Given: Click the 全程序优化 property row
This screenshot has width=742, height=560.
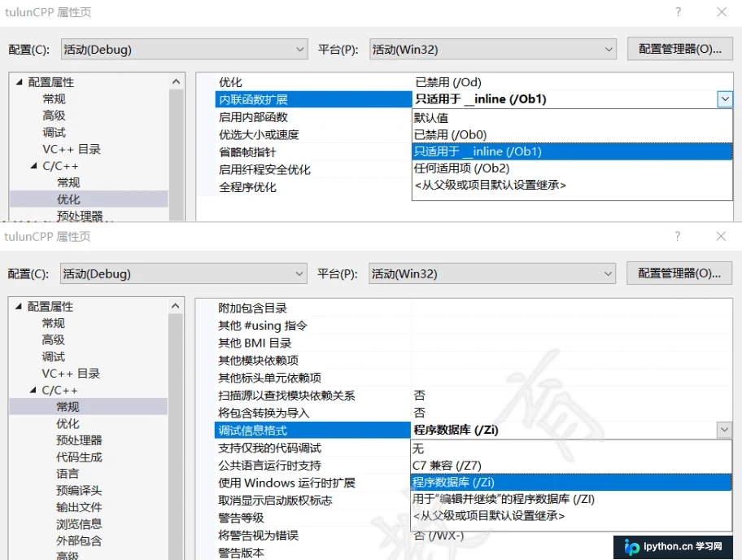Looking at the screenshot, I should coord(313,187).
